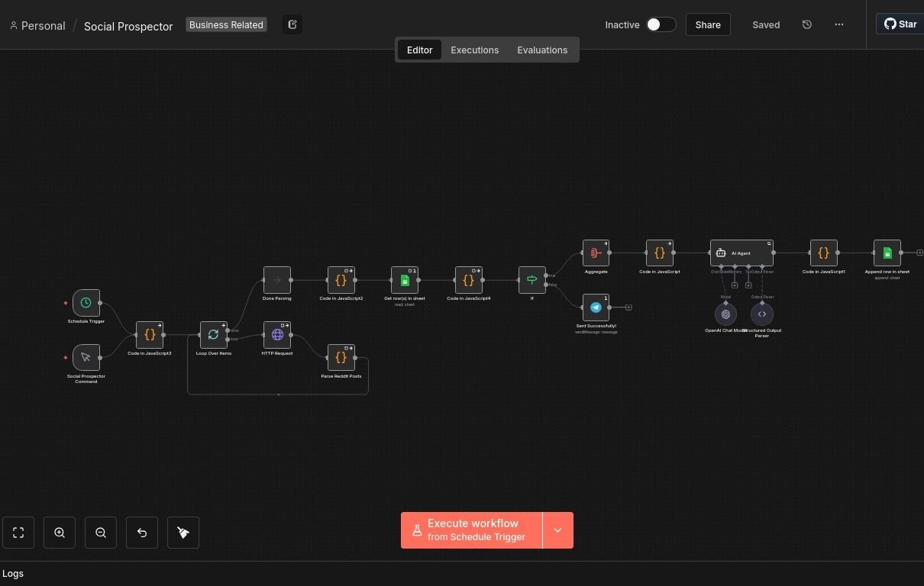Open the Schedule Trigger node
This screenshot has width=924, height=586.
pyautogui.click(x=86, y=303)
